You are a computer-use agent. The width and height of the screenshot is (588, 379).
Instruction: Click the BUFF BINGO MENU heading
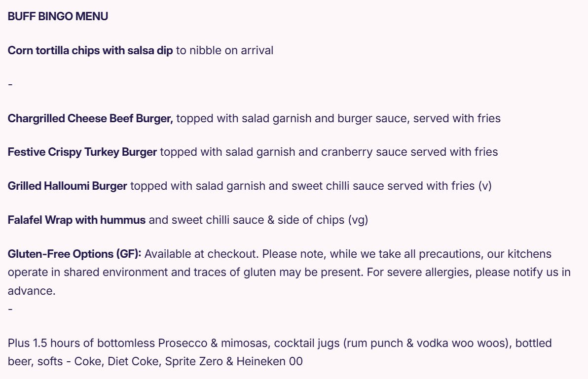[x=58, y=17]
